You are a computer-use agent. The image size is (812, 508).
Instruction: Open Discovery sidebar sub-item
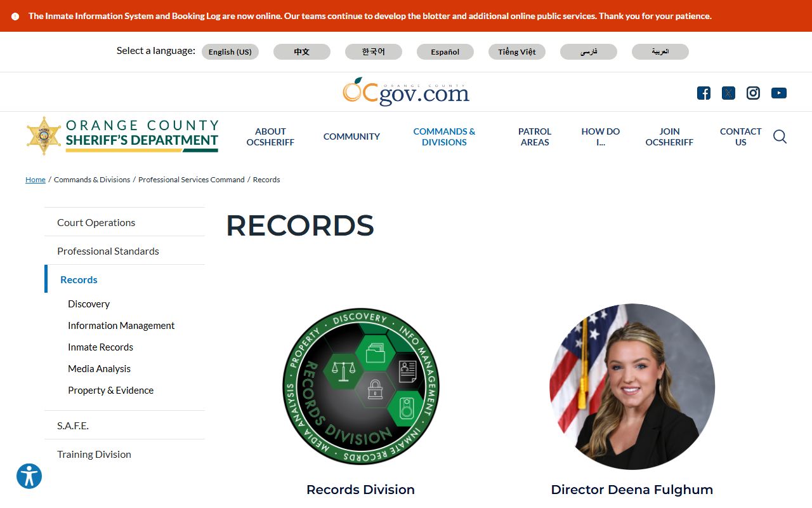pos(89,304)
